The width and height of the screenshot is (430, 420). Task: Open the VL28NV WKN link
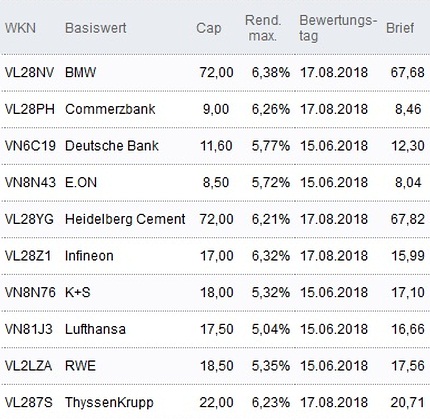(x=29, y=72)
